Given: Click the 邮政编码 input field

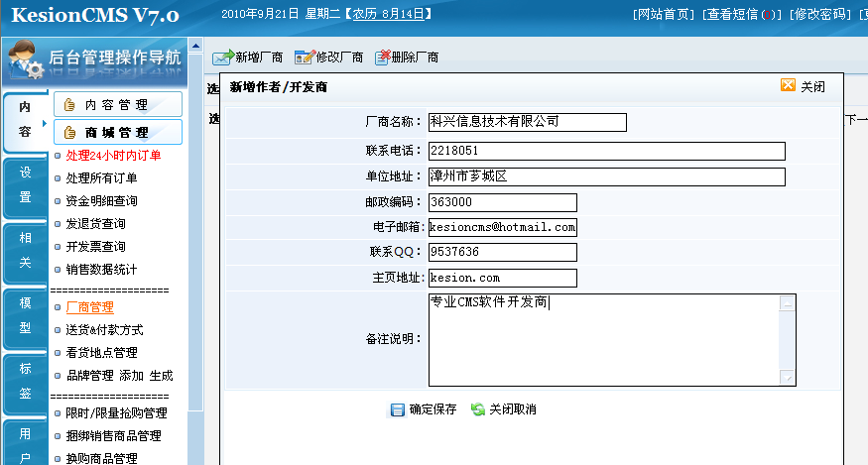Looking at the screenshot, I should pos(503,202).
